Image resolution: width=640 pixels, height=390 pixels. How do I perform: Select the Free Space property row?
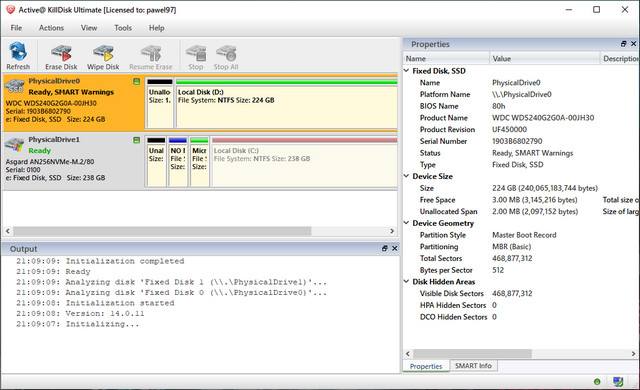tap(521, 199)
